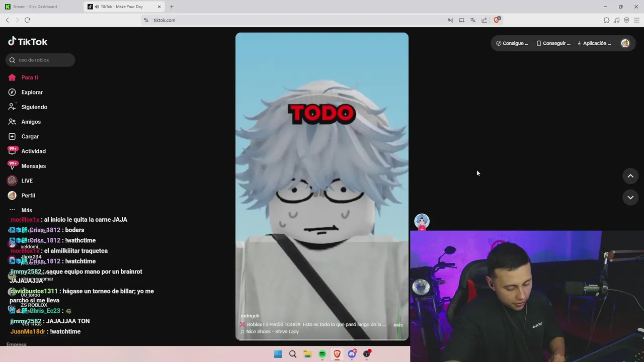
Task: Translate this page with translate icon
Action: [x=473, y=20]
